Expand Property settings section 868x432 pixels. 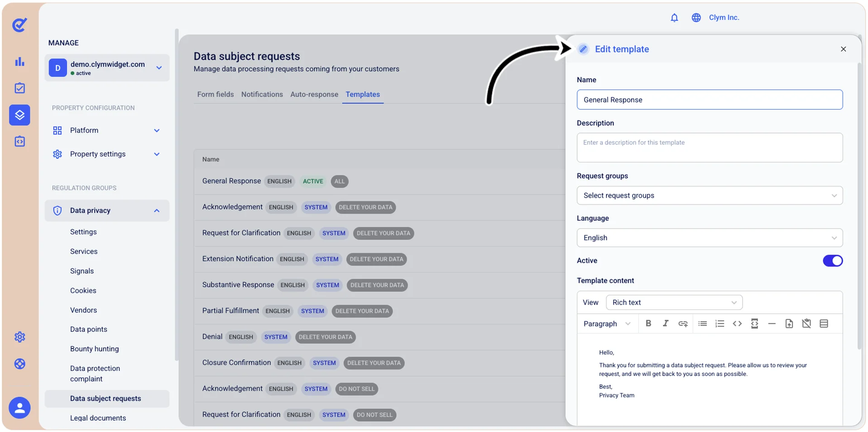point(107,154)
